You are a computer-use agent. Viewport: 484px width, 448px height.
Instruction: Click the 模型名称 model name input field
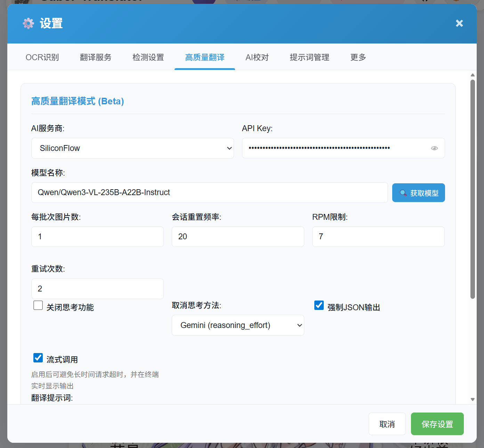pos(209,192)
